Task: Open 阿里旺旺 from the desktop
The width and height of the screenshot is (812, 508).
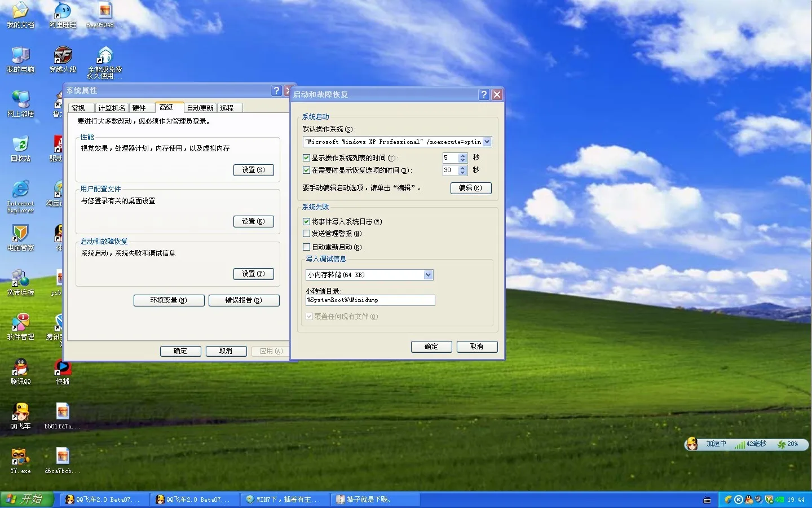Action: (63, 11)
